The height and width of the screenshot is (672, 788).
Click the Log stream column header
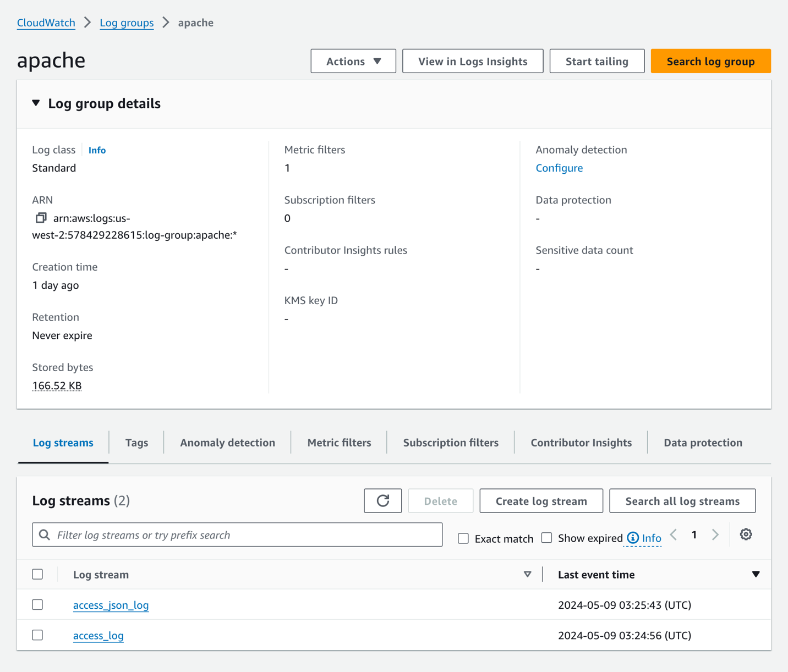[101, 575]
